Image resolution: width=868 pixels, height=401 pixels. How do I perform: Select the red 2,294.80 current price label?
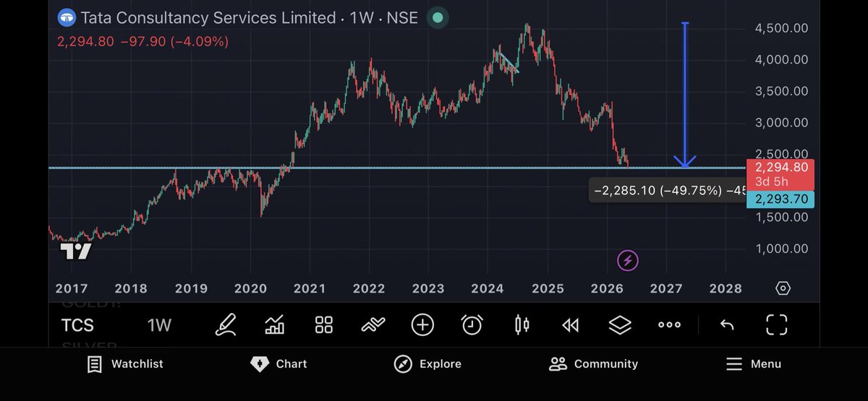point(780,174)
